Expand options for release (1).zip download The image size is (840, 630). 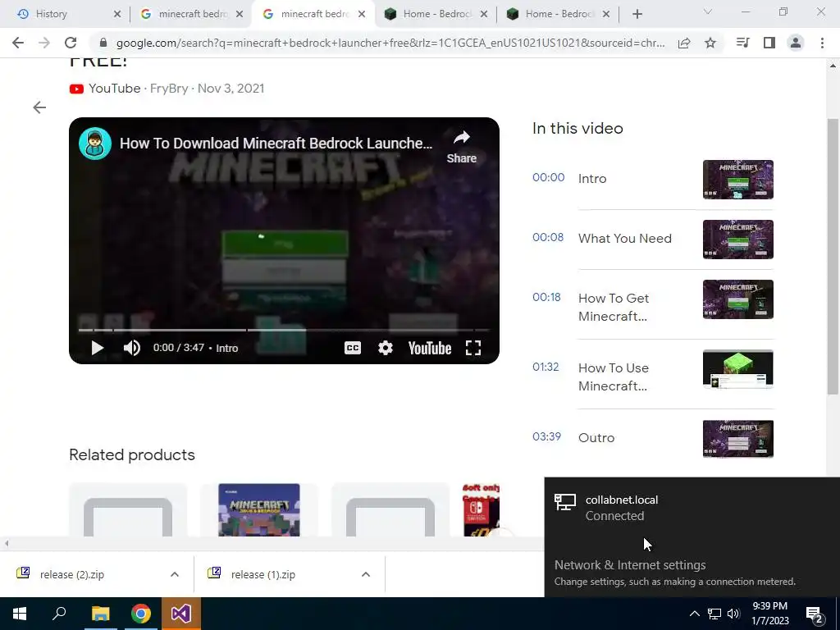coord(366,574)
